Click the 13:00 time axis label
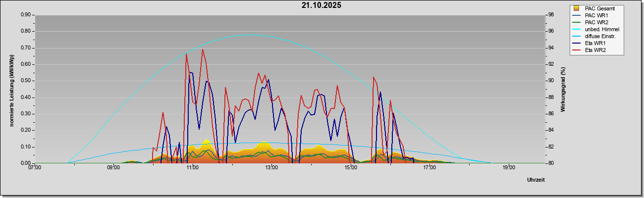644x198 pixels. coord(271,168)
